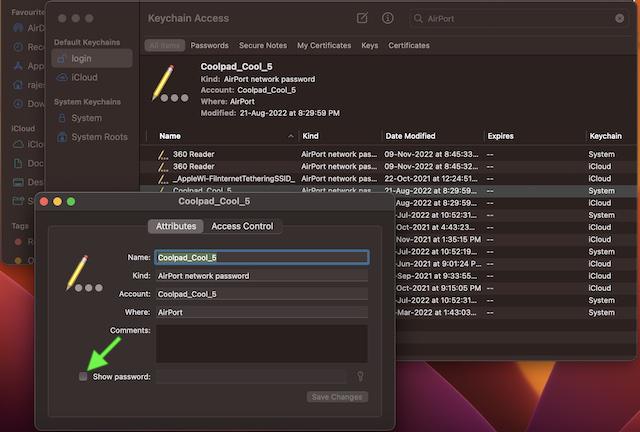Image resolution: width=640 pixels, height=432 pixels.
Task: Select the row dated Oct-2021 at 9:15:05 PM
Action: tap(516, 288)
